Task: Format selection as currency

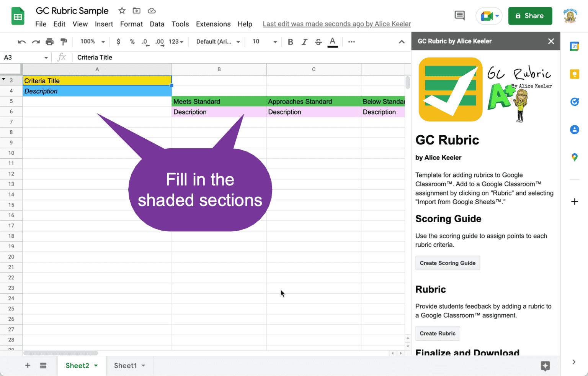Action: coord(118,42)
